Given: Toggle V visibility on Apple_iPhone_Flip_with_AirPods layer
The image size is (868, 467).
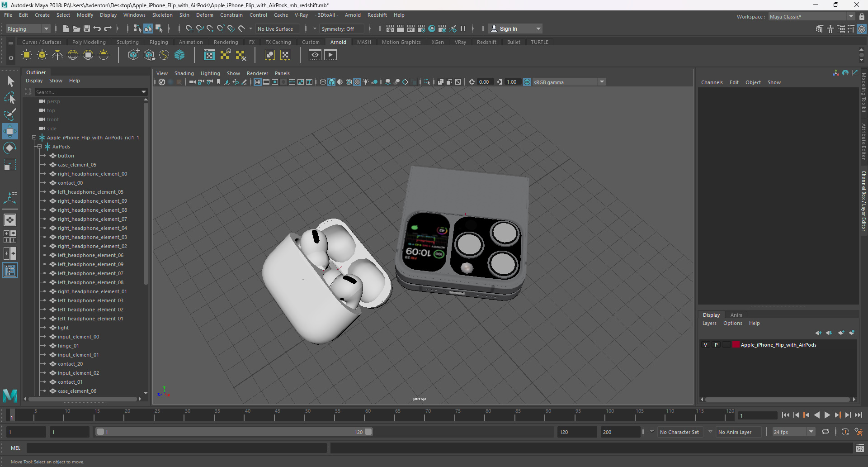Looking at the screenshot, I should (x=705, y=345).
